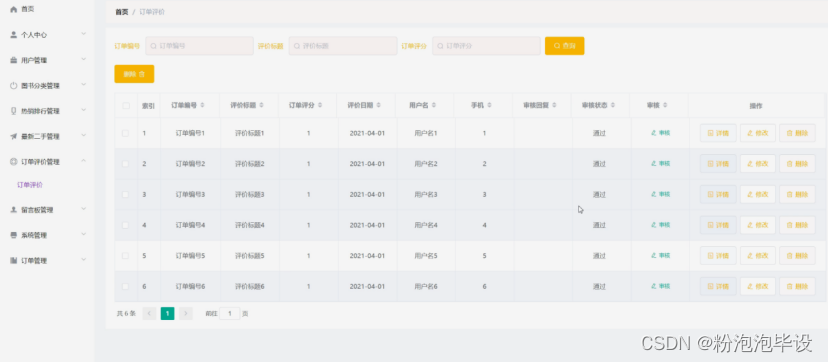Click the home icon beside 首页 in sidebar
The image size is (828, 362).
click(14, 9)
